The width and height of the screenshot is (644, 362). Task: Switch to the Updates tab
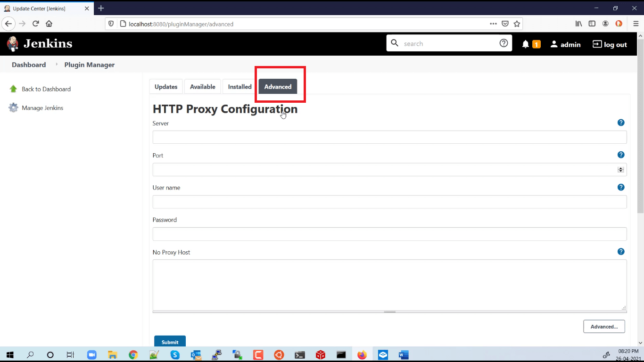click(165, 86)
